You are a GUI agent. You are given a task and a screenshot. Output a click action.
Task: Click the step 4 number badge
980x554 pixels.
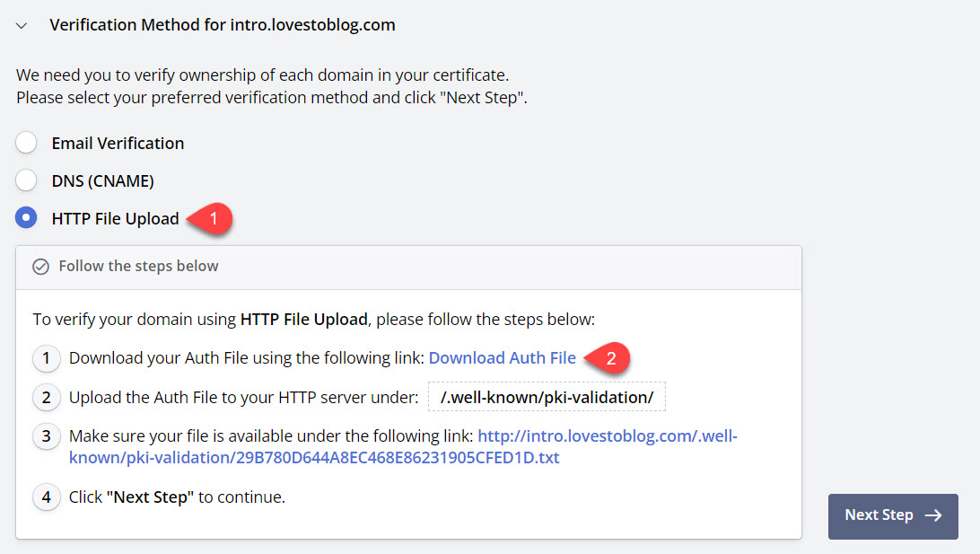(x=47, y=497)
